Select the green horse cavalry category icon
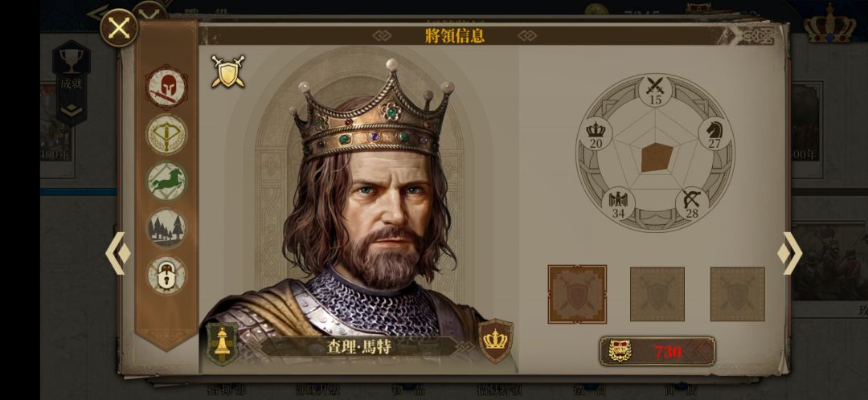The image size is (868, 400). [x=166, y=181]
